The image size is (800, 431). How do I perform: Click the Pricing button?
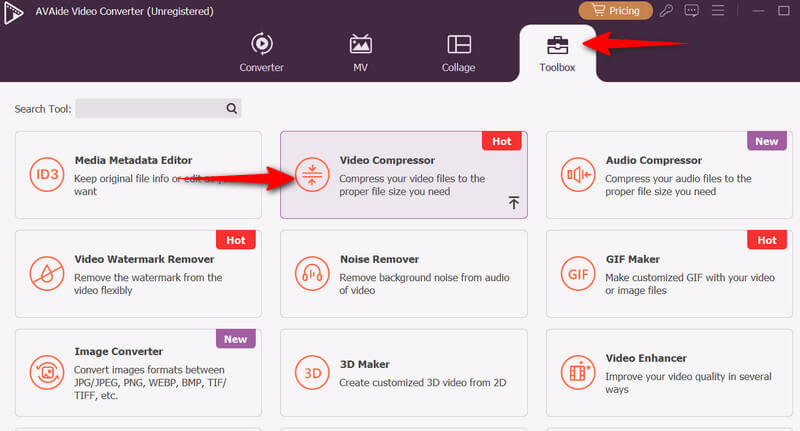[615, 11]
